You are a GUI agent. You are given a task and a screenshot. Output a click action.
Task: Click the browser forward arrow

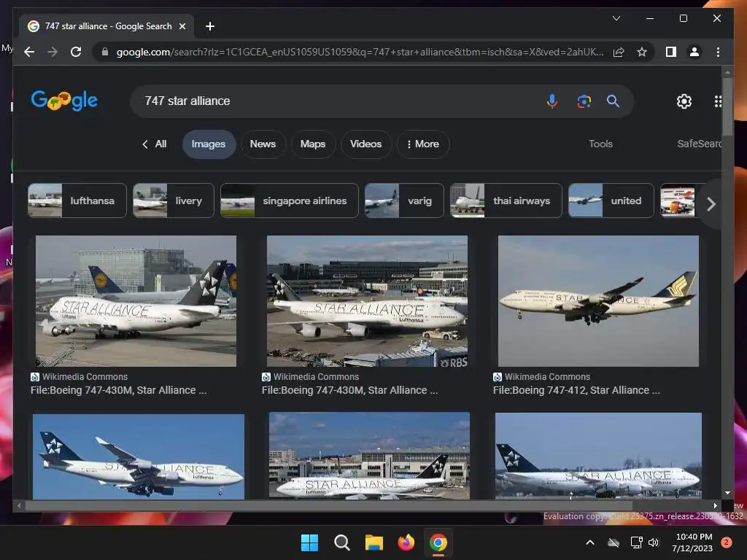[53, 52]
